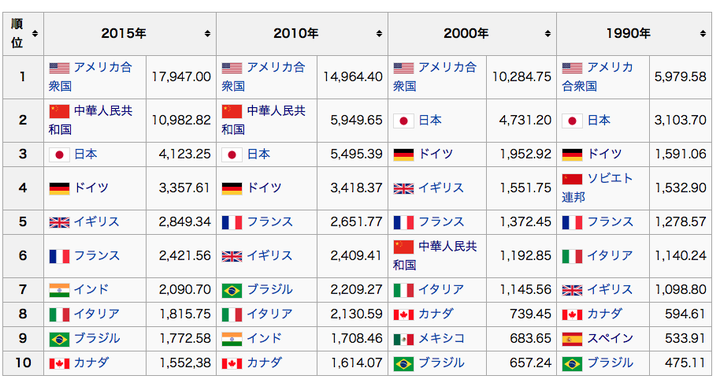Viewport: 720px width, 383px height.
Task: Select the value 5,949.65
Action: click(x=356, y=120)
